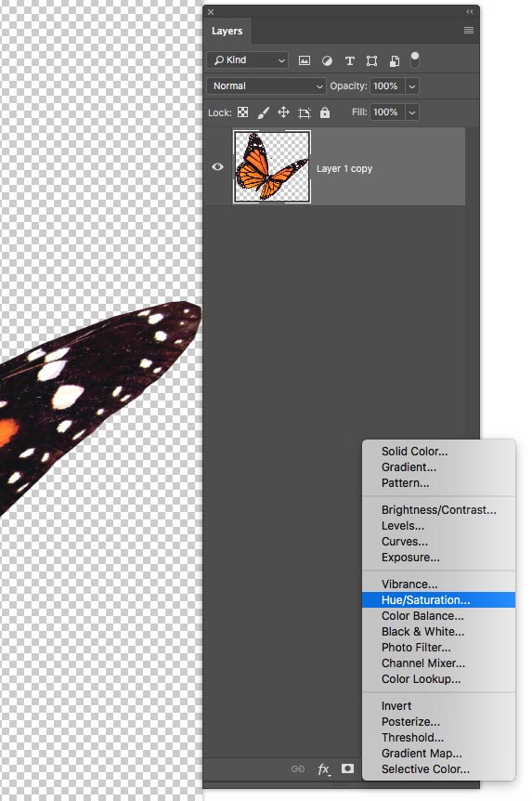This screenshot has height=801, width=532.
Task: Lock image pixels brush icon
Action: pos(264,112)
